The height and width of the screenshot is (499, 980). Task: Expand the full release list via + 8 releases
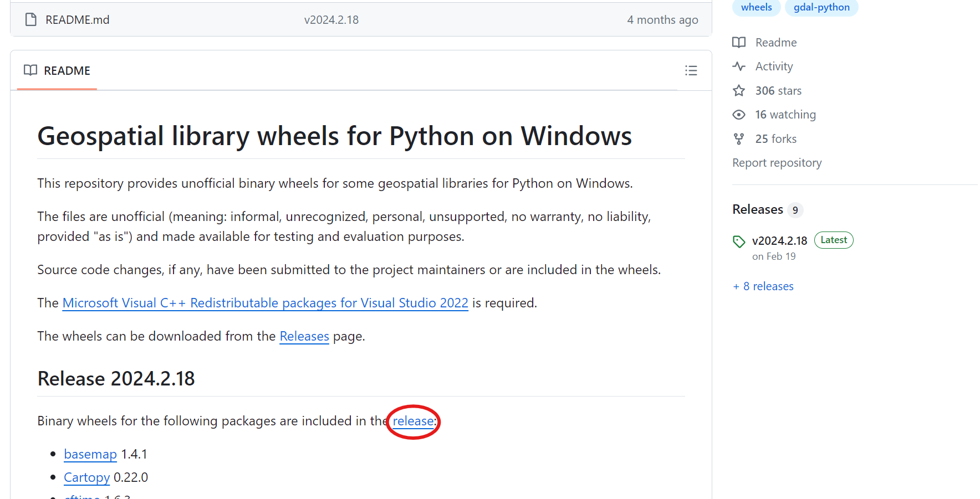[x=763, y=286]
